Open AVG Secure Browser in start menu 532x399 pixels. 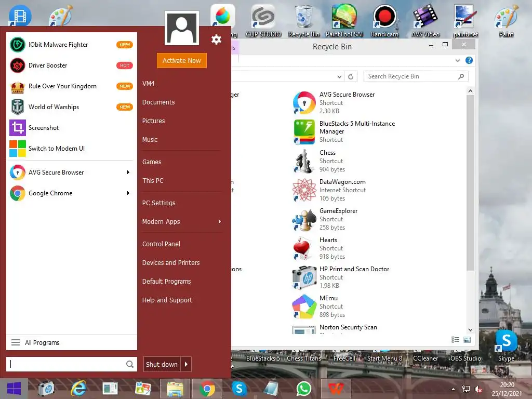click(x=72, y=172)
